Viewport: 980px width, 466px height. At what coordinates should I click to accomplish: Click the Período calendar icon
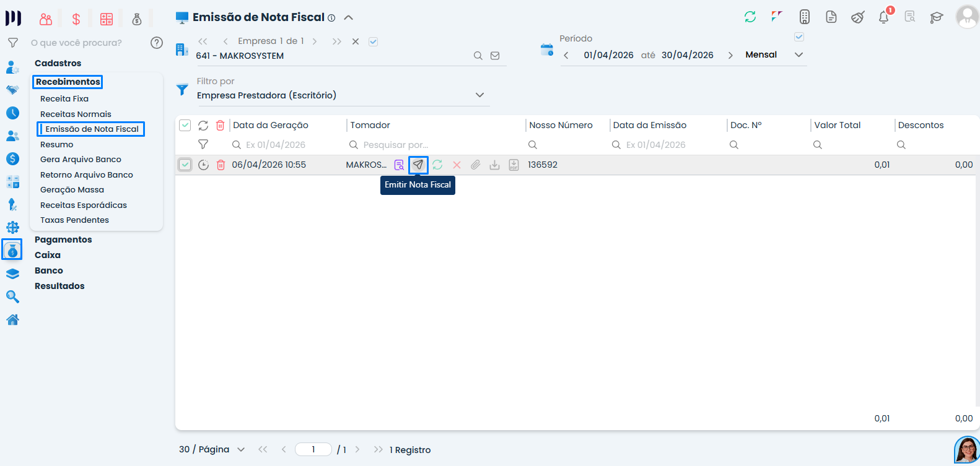(546, 50)
